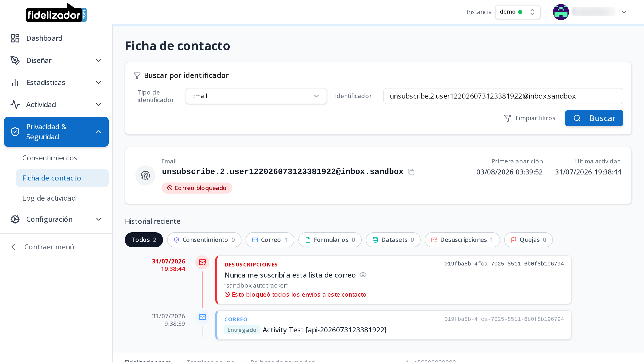Click the Correo timeline envelope marker
Viewport: 644px width, 362px height.
point(202,317)
